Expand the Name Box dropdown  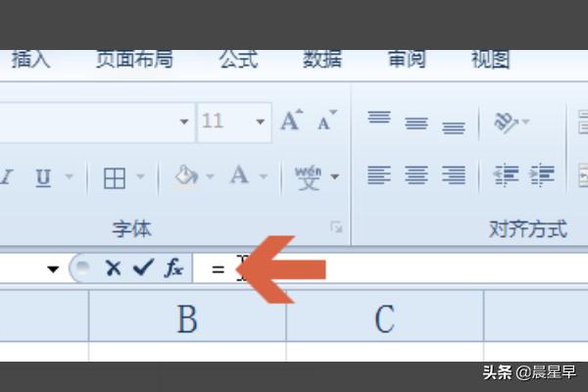click(x=53, y=269)
